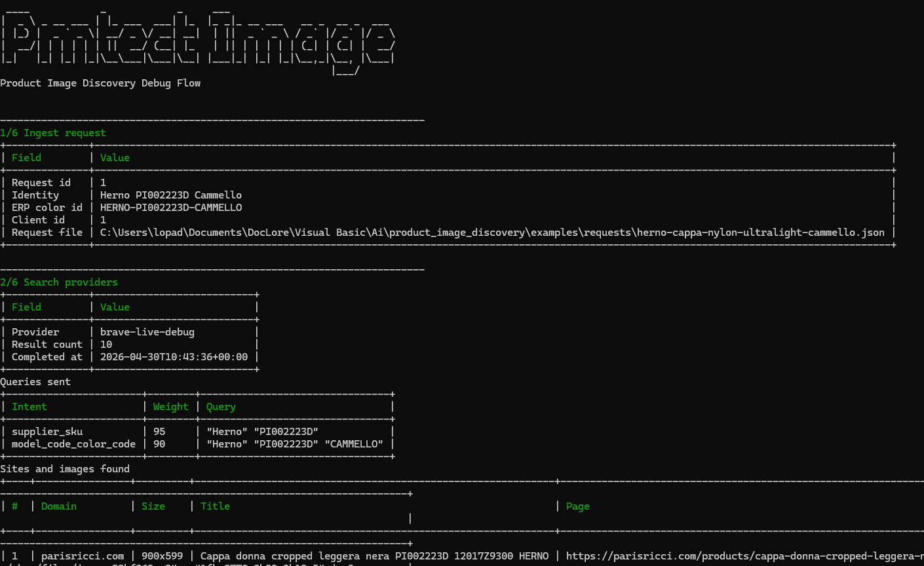Click the 'Field' header in the Search providers table
Screen dimensions: 924x566
[26, 307]
